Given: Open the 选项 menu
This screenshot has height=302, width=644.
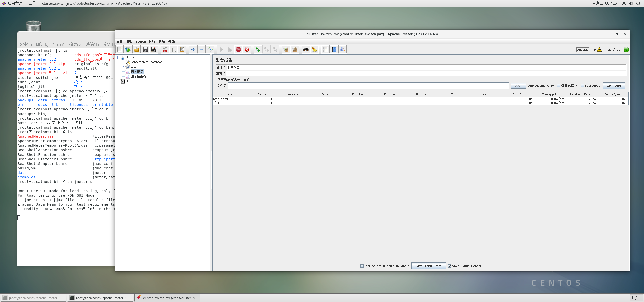Looking at the screenshot, I should [162, 42].
